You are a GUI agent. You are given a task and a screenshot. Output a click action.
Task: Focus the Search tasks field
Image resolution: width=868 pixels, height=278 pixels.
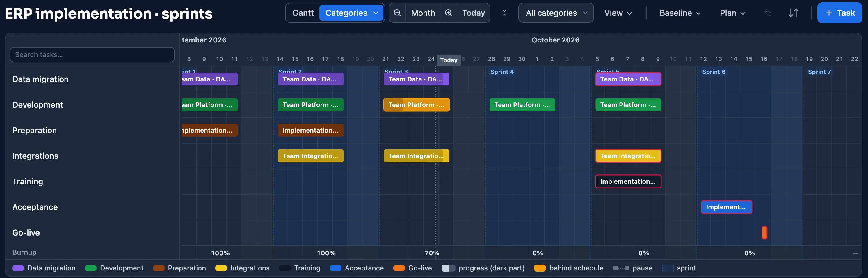click(92, 55)
